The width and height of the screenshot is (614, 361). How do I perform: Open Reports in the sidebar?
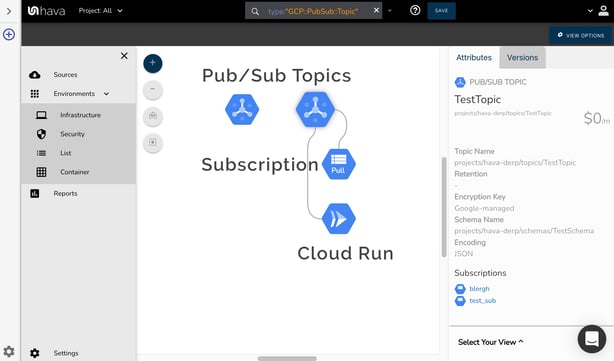coord(65,193)
